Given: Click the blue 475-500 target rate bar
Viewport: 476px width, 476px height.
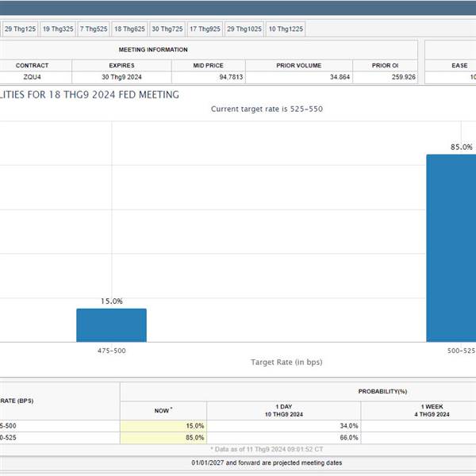Looking at the screenshot, I should [x=111, y=325].
